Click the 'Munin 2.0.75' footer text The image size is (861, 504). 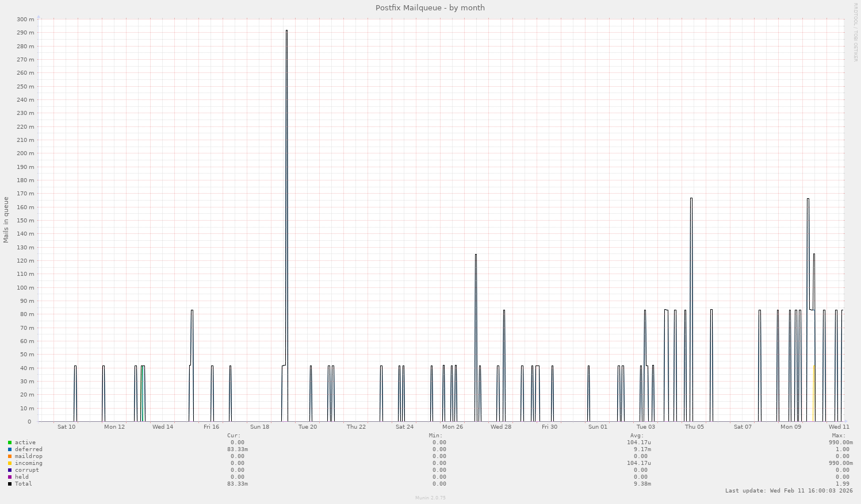(x=430, y=498)
